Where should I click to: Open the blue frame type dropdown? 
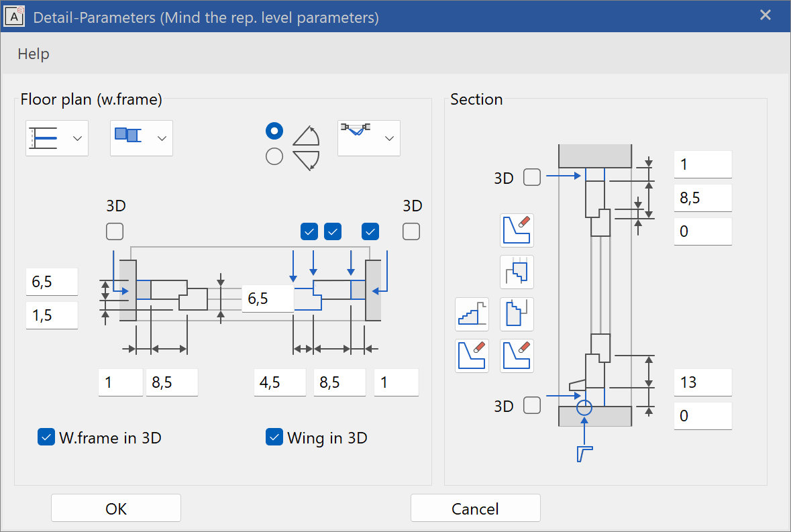[142, 138]
